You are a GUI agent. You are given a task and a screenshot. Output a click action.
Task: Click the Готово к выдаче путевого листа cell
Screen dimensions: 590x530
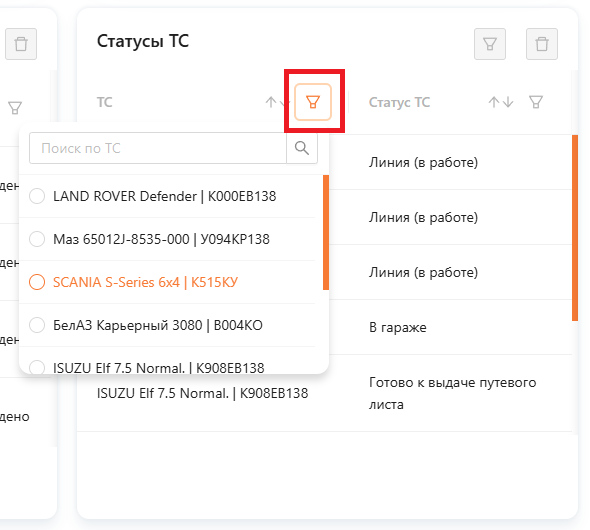click(452, 393)
